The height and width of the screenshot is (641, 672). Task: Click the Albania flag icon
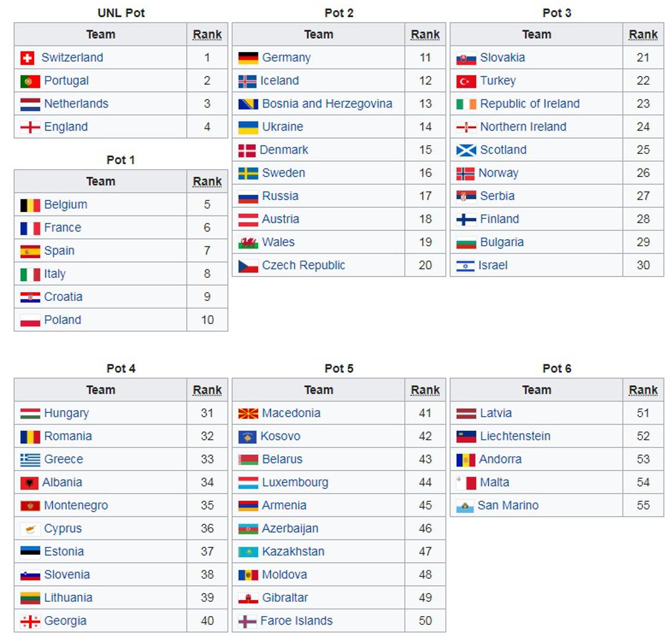29,483
